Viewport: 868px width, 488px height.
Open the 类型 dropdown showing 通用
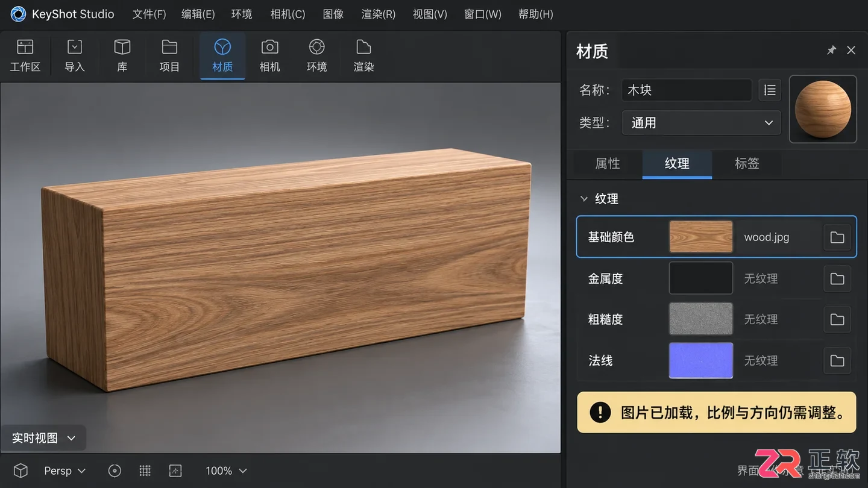(x=701, y=123)
